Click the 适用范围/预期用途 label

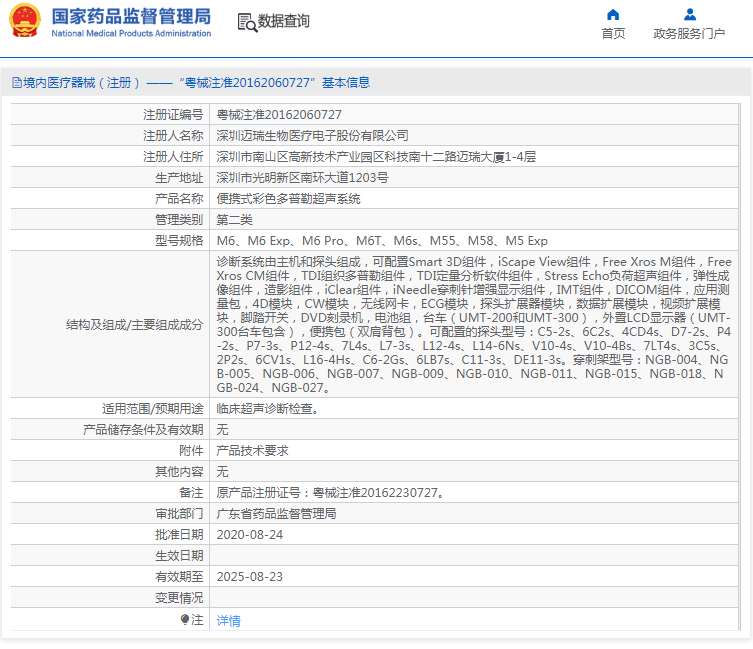click(x=153, y=409)
